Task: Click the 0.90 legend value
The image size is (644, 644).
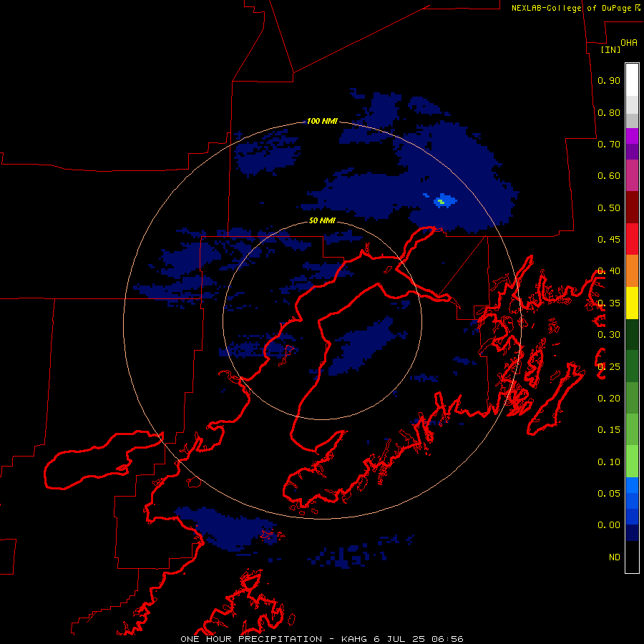Action: pyautogui.click(x=609, y=80)
